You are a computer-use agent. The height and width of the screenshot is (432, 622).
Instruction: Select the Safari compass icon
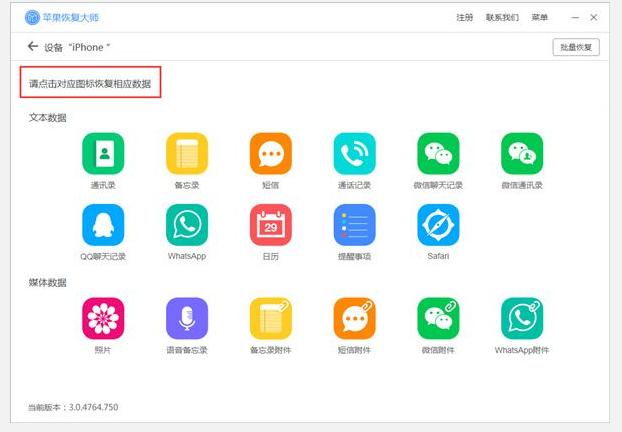[438, 225]
